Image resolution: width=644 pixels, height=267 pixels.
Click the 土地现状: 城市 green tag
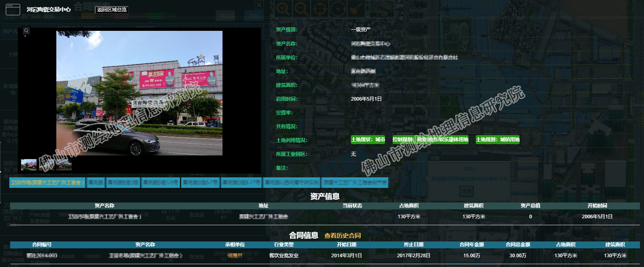pos(368,140)
